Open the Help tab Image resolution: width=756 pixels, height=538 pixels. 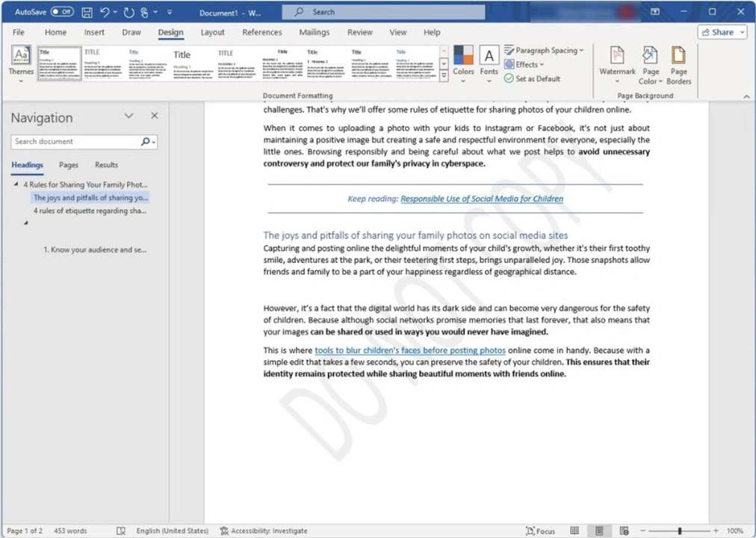click(x=432, y=32)
